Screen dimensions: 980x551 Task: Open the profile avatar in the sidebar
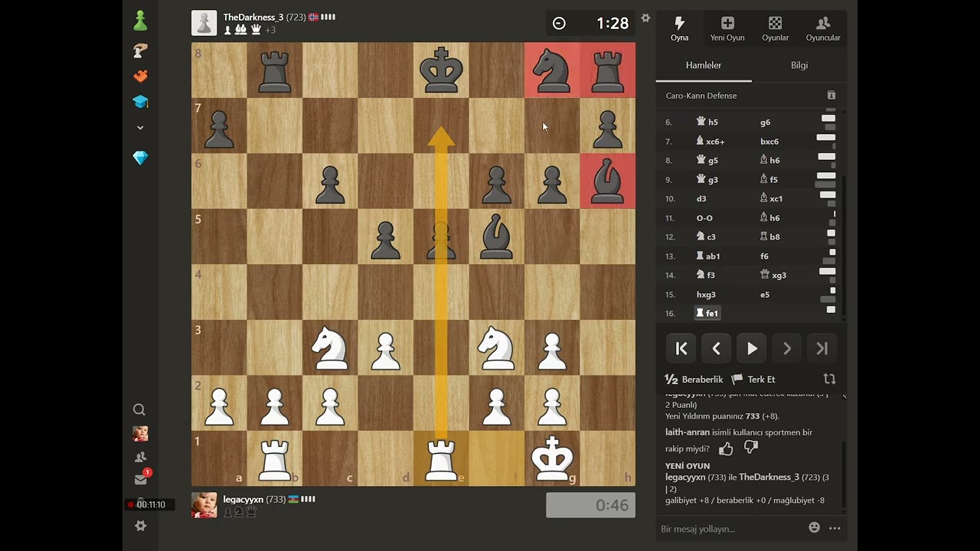click(140, 434)
